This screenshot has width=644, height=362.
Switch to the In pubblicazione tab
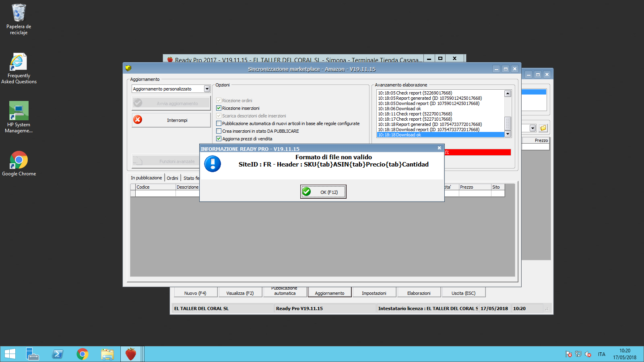click(147, 178)
